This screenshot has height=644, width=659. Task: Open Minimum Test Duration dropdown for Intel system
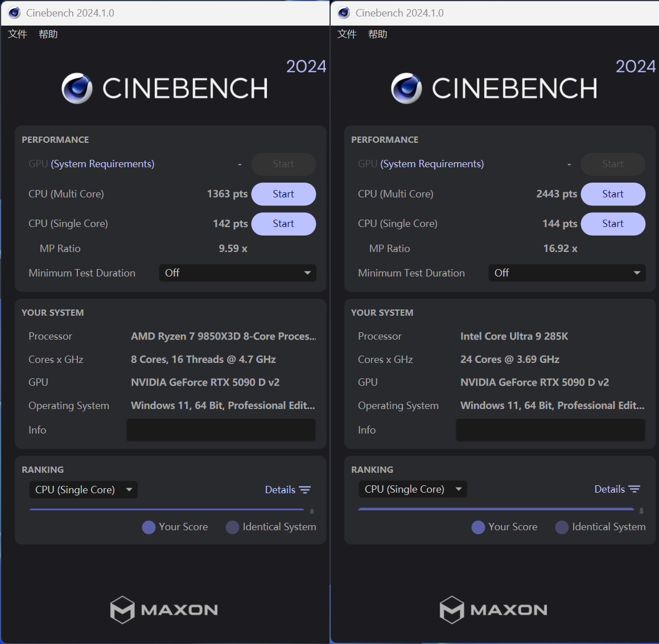pyautogui.click(x=567, y=273)
